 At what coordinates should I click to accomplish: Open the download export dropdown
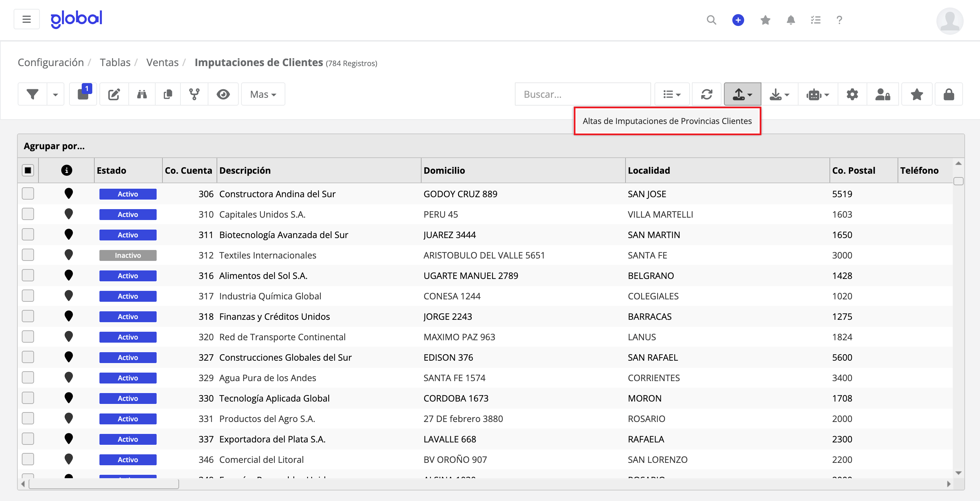(x=779, y=94)
